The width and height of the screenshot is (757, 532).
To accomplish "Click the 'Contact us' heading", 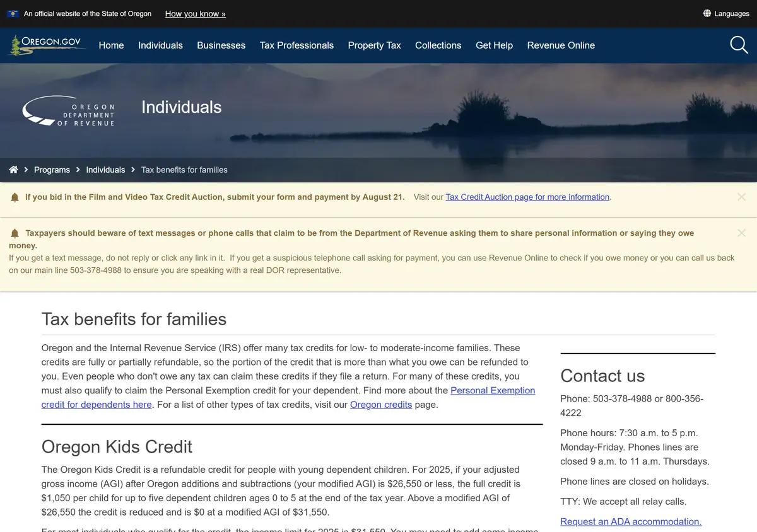I will pyautogui.click(x=602, y=376).
